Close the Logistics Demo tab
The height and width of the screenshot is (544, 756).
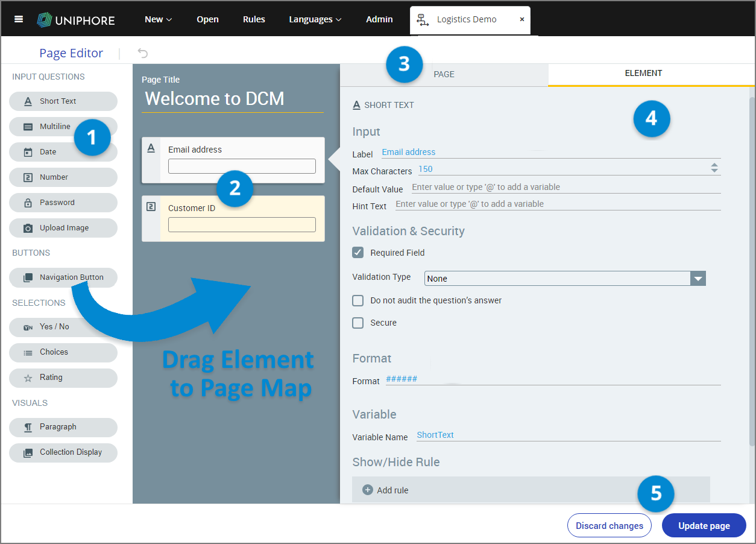(522, 19)
